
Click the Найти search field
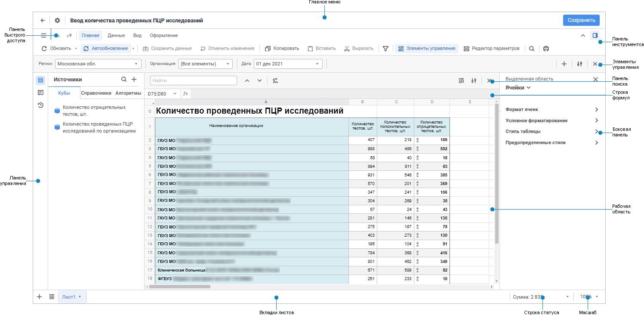(194, 80)
